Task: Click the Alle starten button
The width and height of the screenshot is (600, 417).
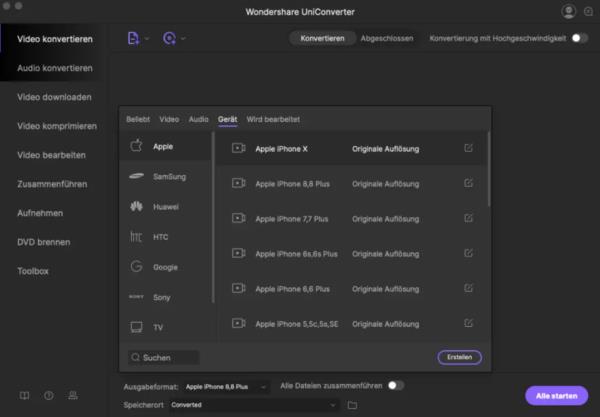Action: tap(556, 396)
